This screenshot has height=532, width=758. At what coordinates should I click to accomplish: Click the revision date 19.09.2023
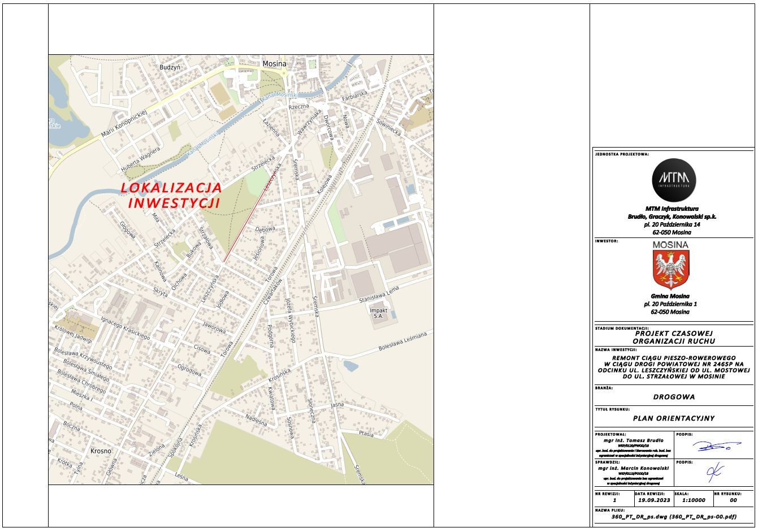point(654,500)
